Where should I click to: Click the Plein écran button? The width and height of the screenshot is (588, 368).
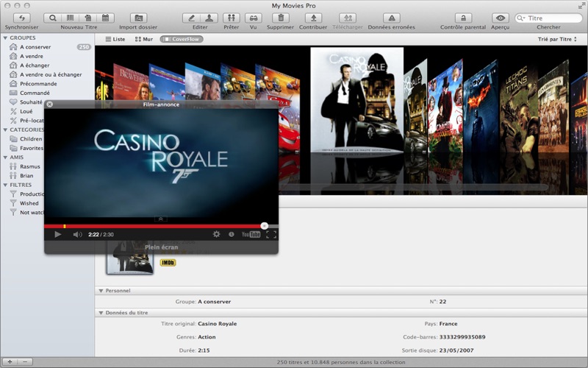click(x=161, y=247)
